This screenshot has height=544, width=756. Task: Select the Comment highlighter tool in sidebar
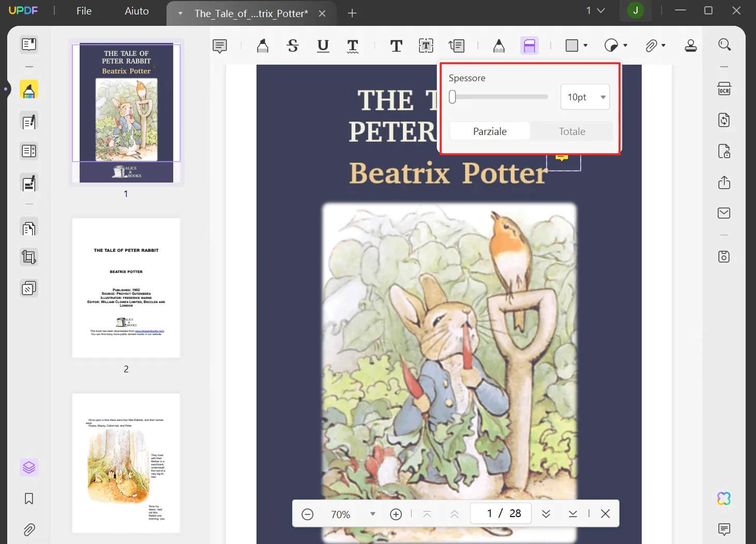pyautogui.click(x=29, y=89)
